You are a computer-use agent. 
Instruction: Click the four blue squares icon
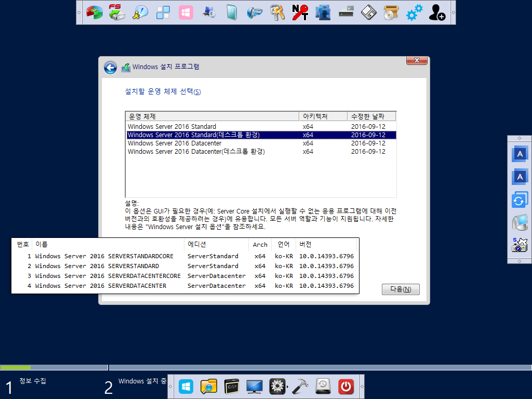[163, 12]
